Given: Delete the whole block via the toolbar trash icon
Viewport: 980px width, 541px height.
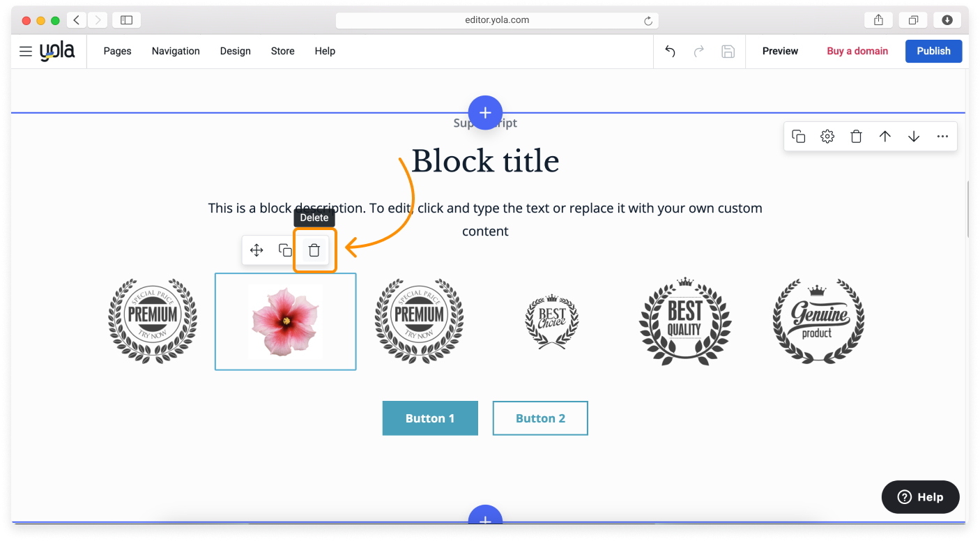Looking at the screenshot, I should coord(856,136).
